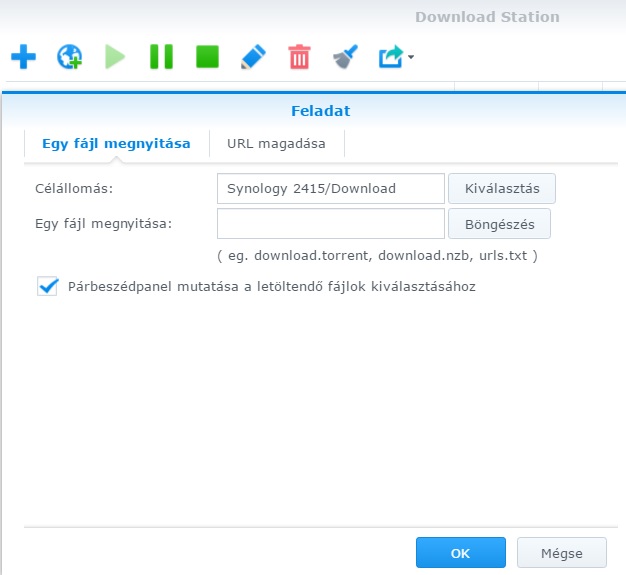Click the blue plus add task icon
This screenshot has width=626, height=575.
click(23, 57)
